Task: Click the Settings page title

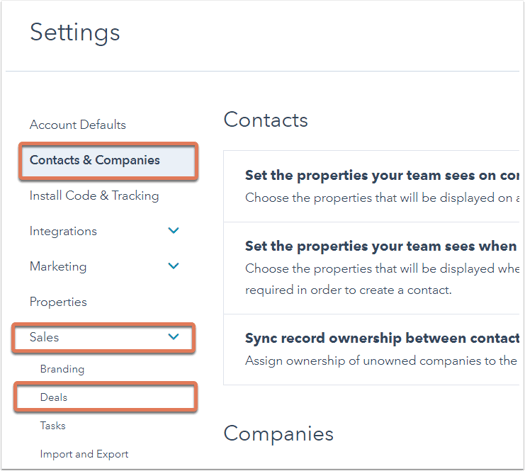Action: 75,33
